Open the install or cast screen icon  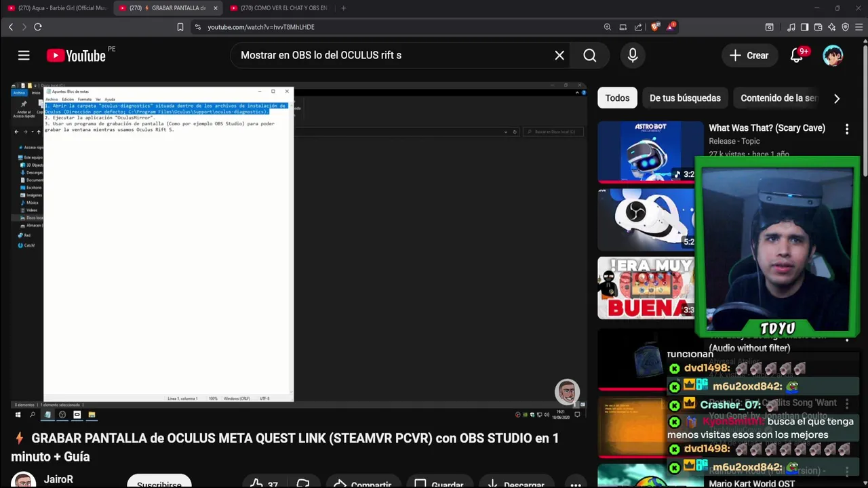coord(623,27)
